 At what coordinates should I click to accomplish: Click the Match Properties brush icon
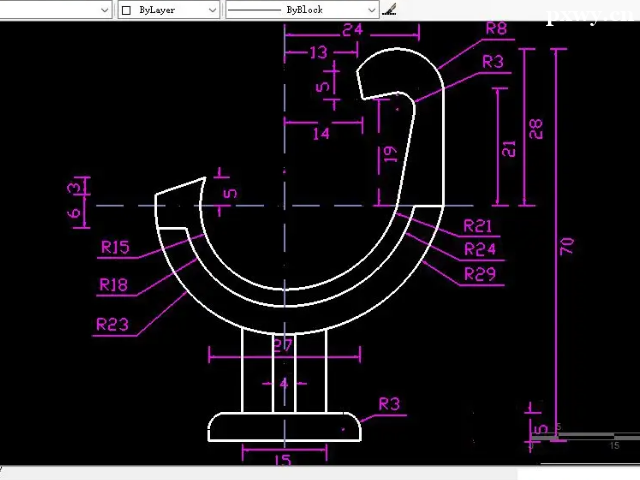pos(389,9)
